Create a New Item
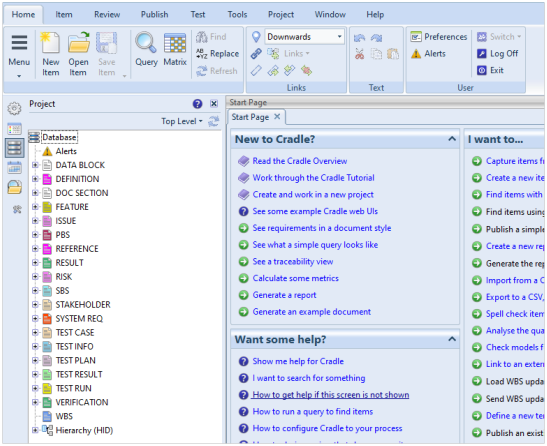 click(x=51, y=54)
